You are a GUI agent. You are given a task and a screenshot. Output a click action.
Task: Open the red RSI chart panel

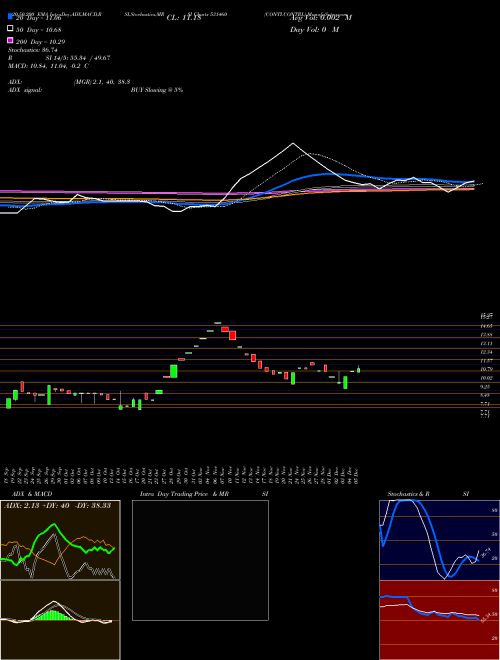click(x=439, y=620)
